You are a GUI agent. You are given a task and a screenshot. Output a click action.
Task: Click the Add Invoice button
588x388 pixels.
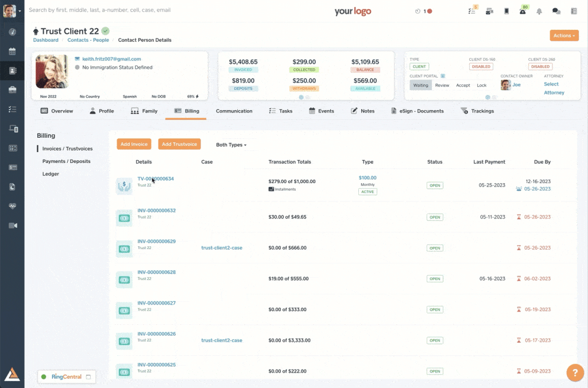pyautogui.click(x=134, y=144)
